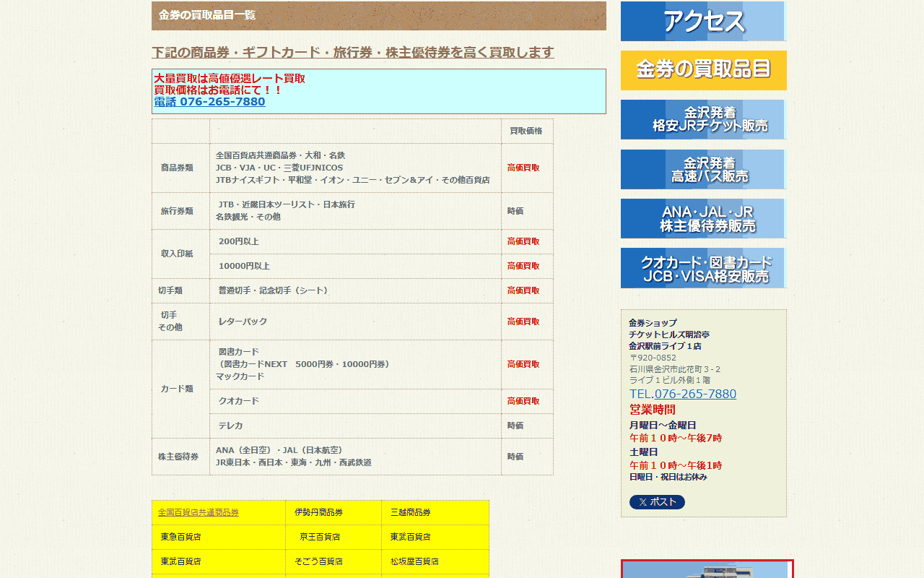
Task: Click the X ポスト share button
Action: coord(657,502)
